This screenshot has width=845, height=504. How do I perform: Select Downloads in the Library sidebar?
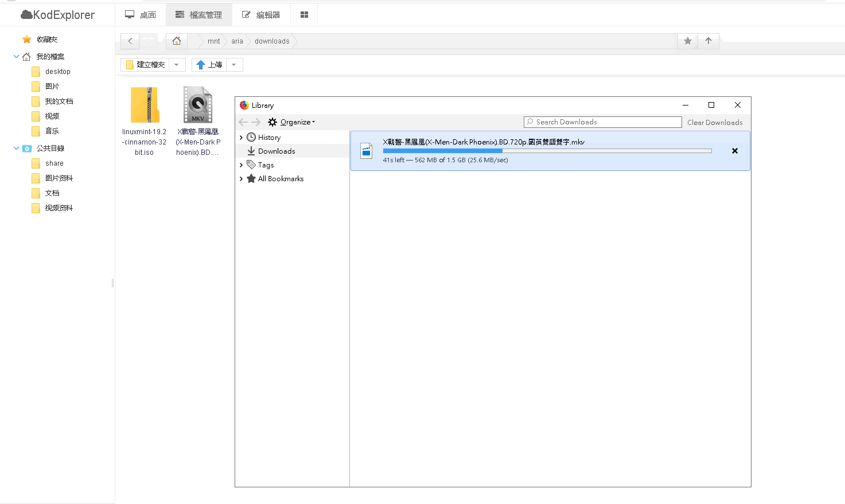coord(277,151)
